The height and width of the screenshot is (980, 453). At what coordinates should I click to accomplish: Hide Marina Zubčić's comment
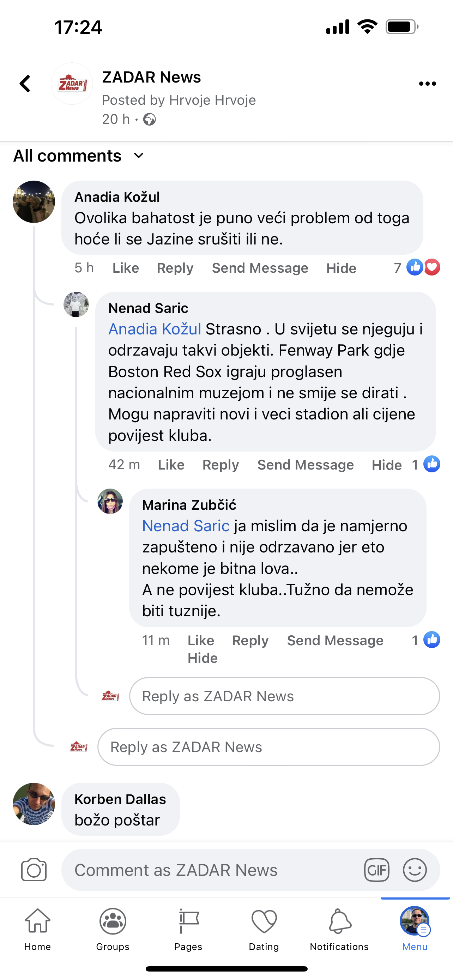pos(203,658)
